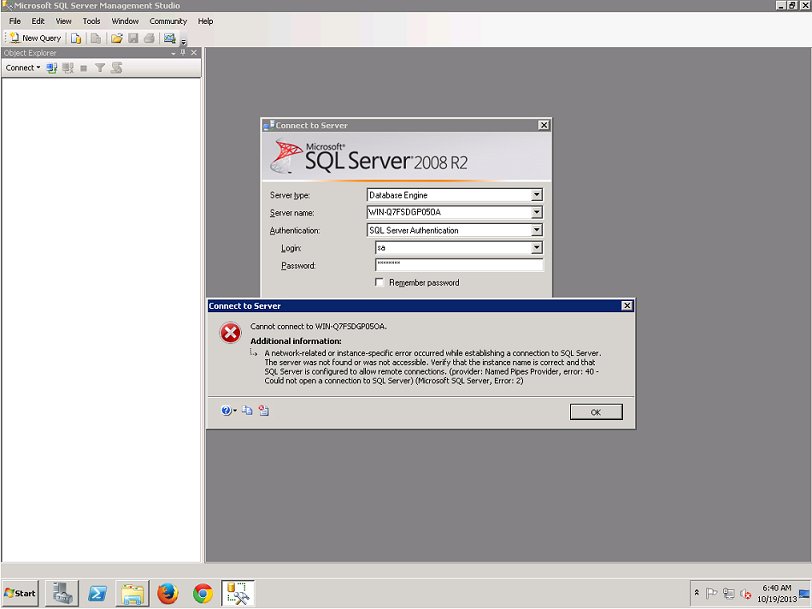
Task: Open PowerShell from the taskbar
Action: [97, 593]
